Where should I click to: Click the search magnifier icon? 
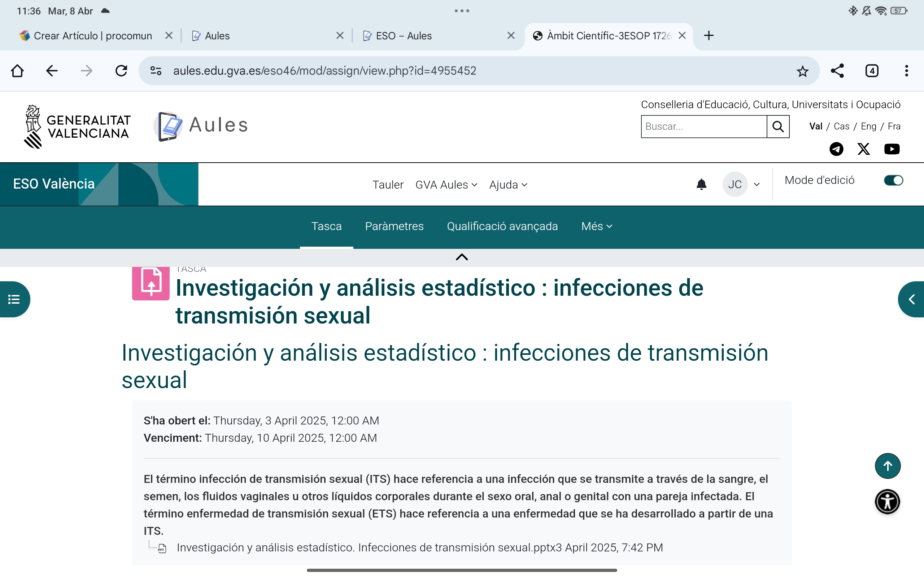click(778, 126)
